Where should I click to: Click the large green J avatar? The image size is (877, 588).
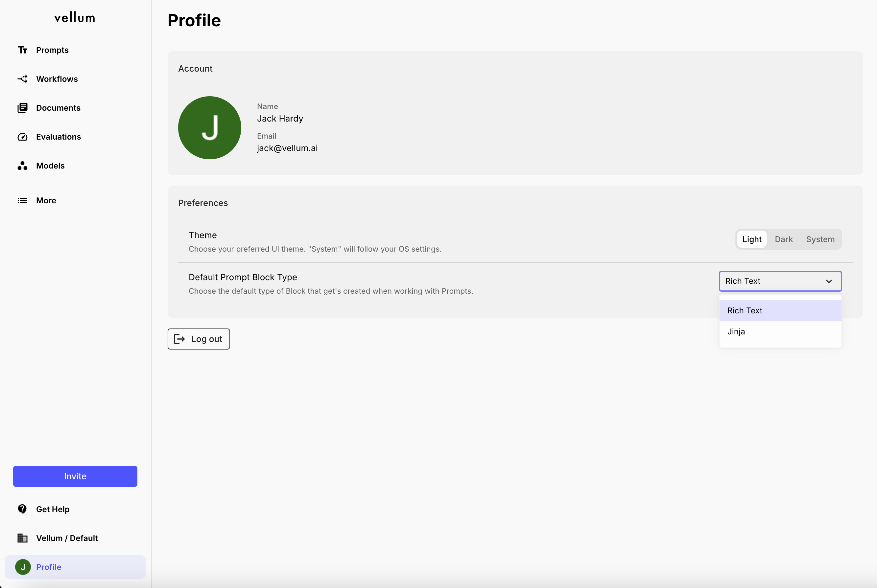pos(209,128)
